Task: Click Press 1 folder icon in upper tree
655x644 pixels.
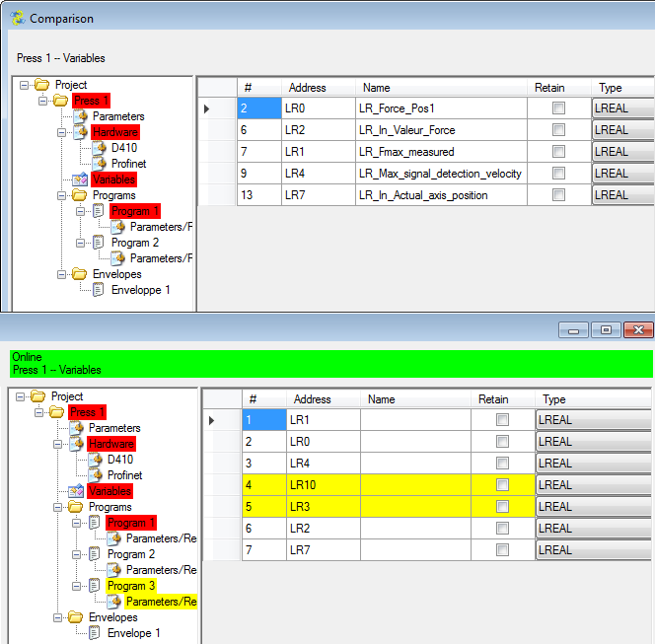Action: click(x=60, y=101)
